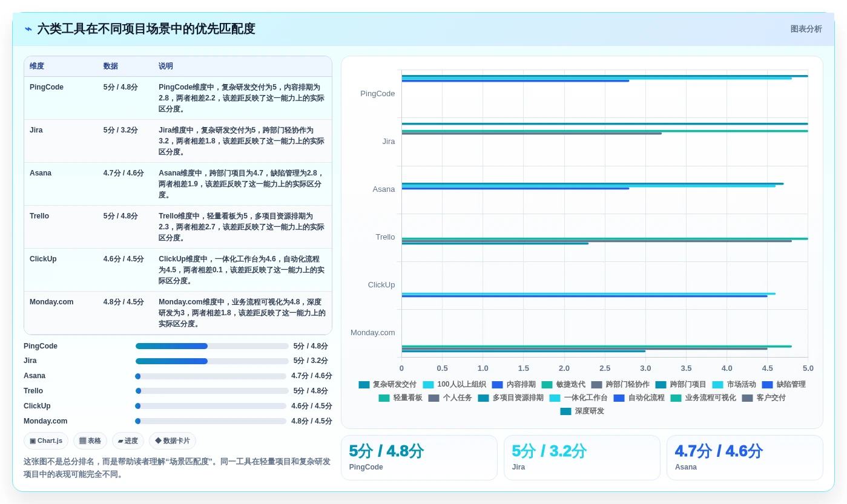The image size is (847, 504).
Task: Open the Jira 5分 / 3.2分 data card
Action: (x=582, y=457)
